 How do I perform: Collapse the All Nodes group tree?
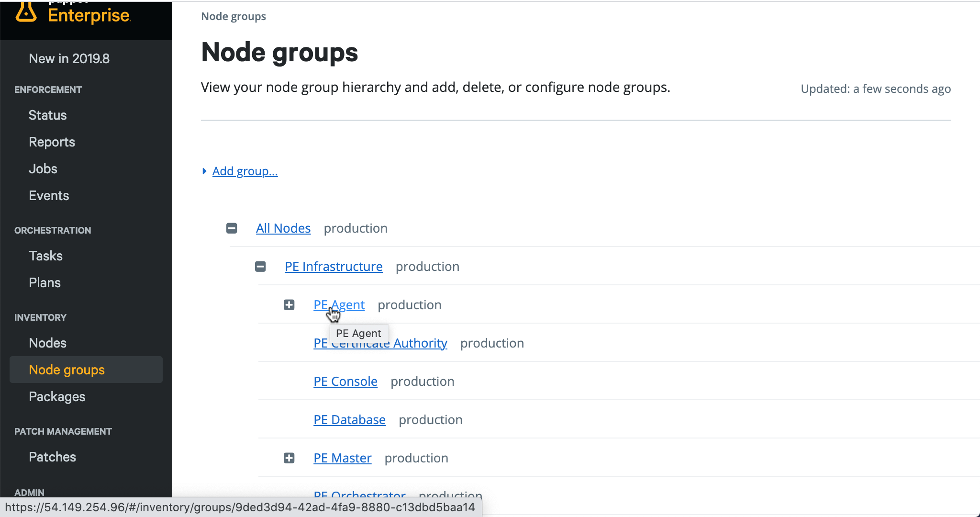(x=232, y=228)
